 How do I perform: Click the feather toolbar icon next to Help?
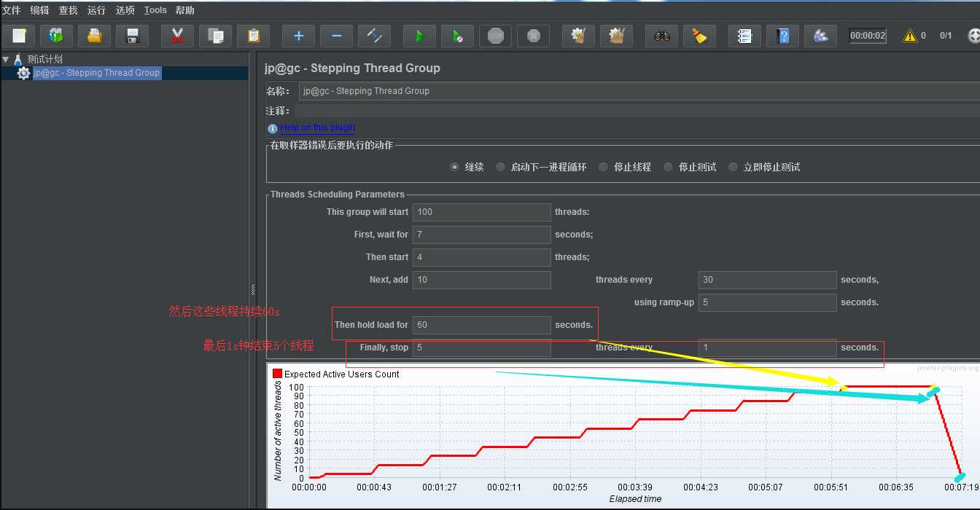click(820, 36)
